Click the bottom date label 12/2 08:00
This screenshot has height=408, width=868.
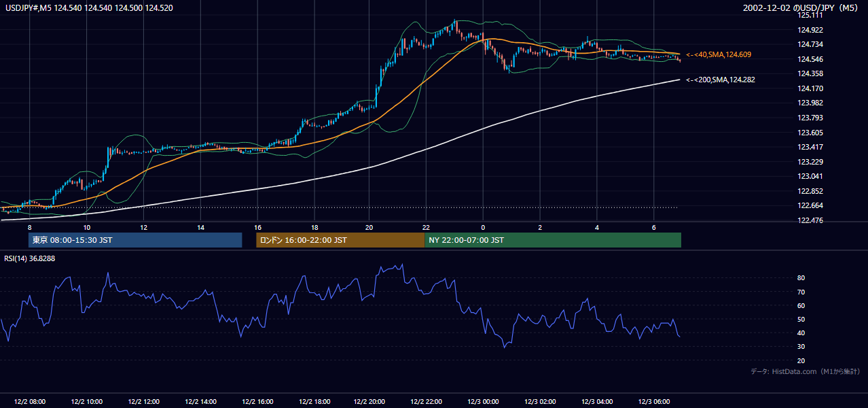[x=29, y=401]
